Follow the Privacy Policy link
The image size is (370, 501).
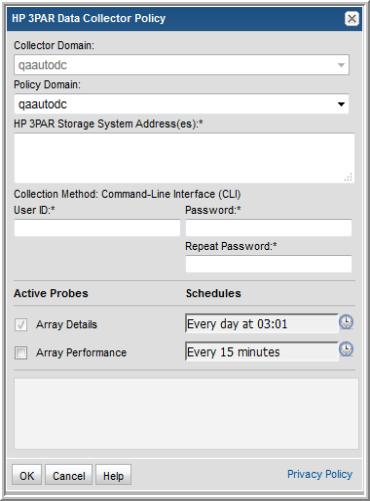pos(320,474)
